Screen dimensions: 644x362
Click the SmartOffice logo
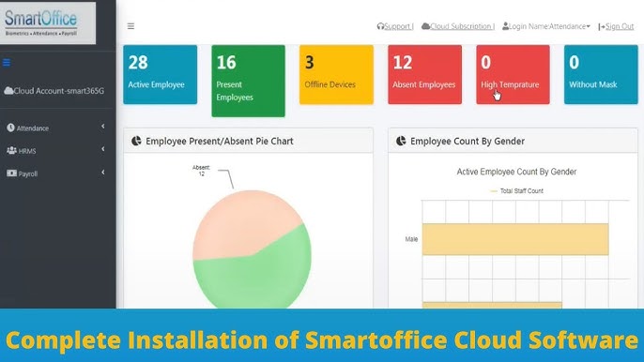[x=48, y=23]
